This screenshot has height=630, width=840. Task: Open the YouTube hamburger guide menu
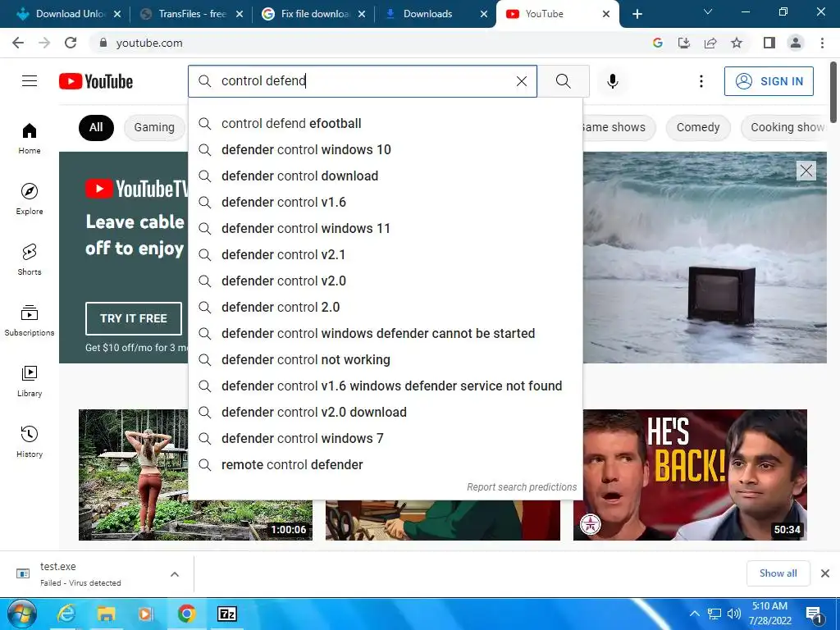coord(30,81)
